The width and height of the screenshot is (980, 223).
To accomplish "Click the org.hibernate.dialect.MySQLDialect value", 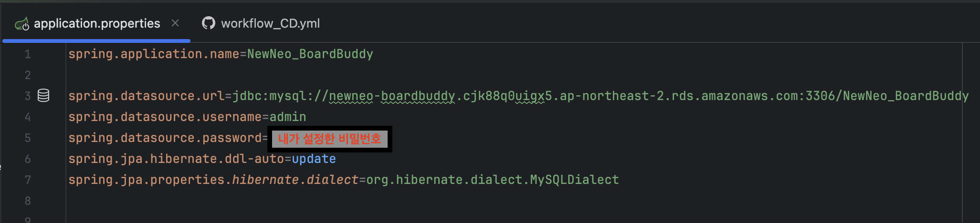I will coord(493,180).
